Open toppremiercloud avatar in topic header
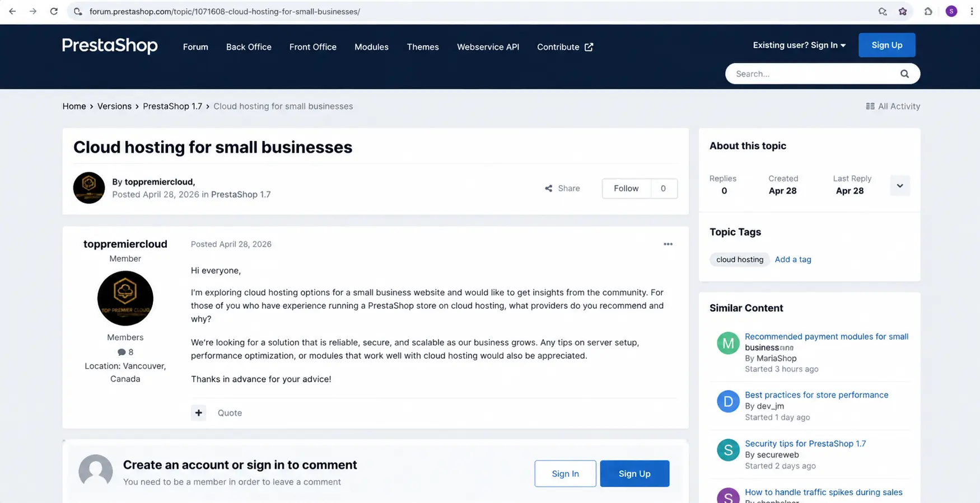 89,187
